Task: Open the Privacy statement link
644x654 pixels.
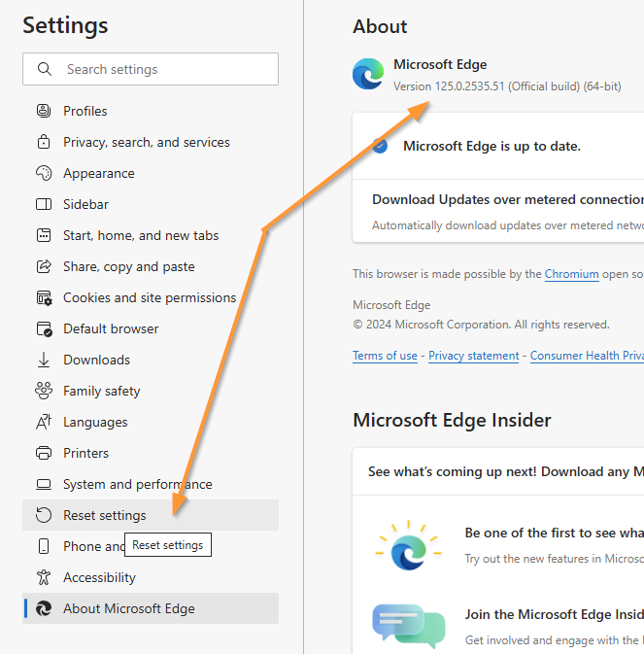Action: click(x=473, y=356)
